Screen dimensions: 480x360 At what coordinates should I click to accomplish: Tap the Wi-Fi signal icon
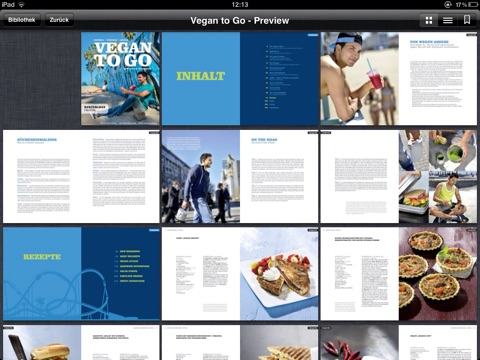click(x=21, y=4)
